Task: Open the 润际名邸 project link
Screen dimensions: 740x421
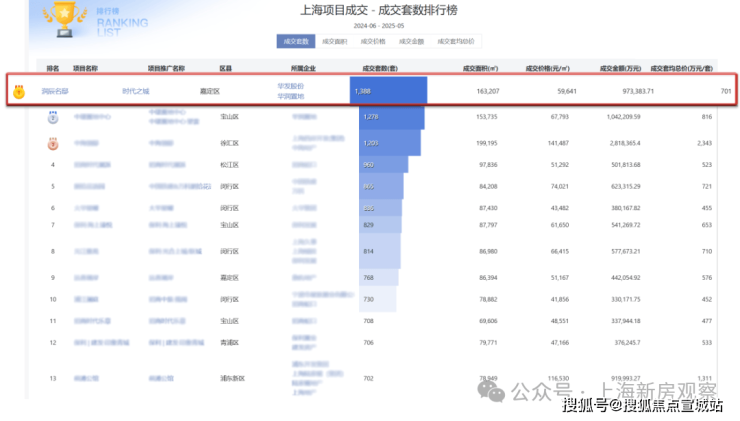Action: click(x=55, y=91)
